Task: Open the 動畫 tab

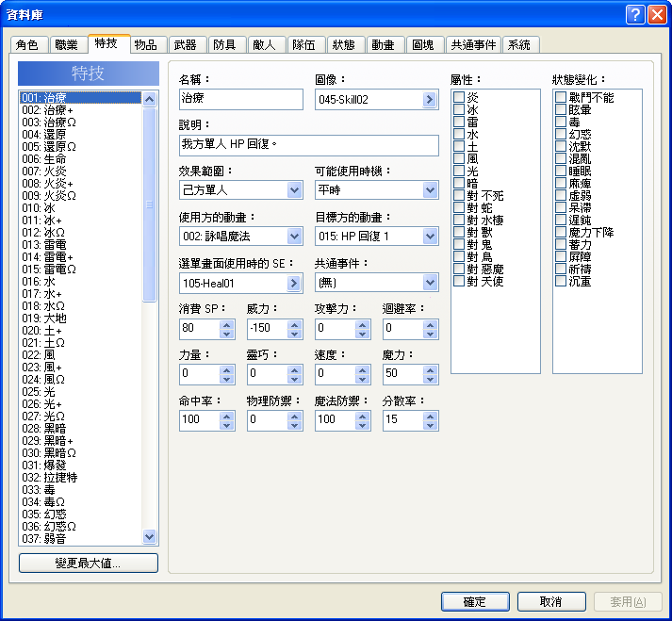Action: pyautogui.click(x=384, y=45)
